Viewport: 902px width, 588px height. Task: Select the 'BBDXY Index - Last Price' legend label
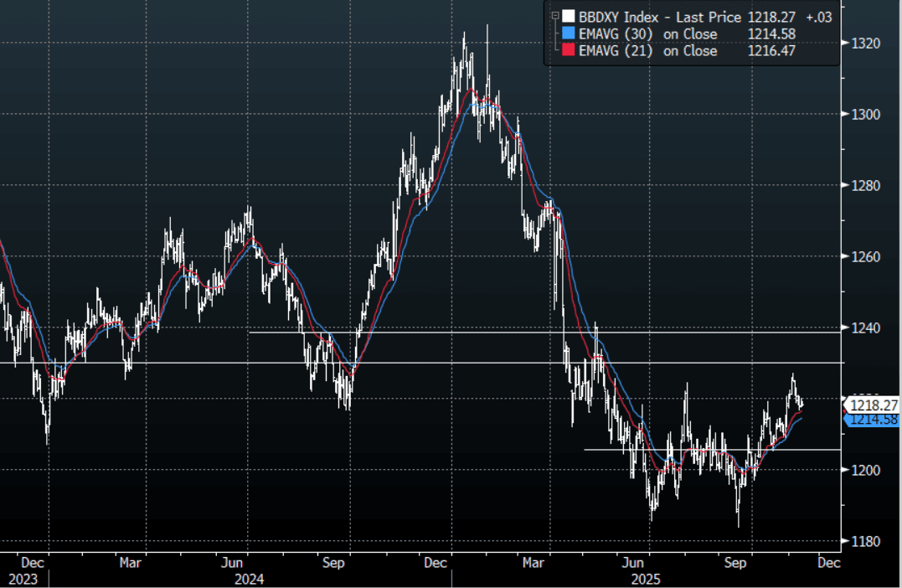(660, 17)
